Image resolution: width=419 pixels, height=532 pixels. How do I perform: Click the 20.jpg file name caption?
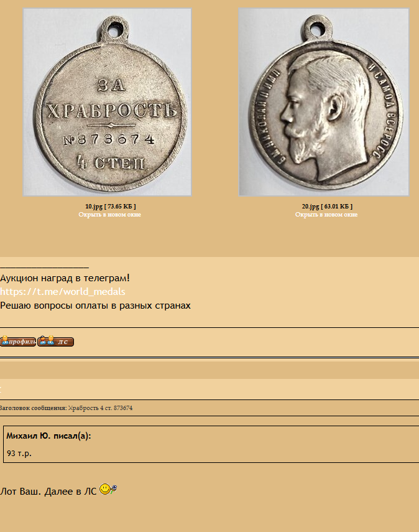coord(327,207)
